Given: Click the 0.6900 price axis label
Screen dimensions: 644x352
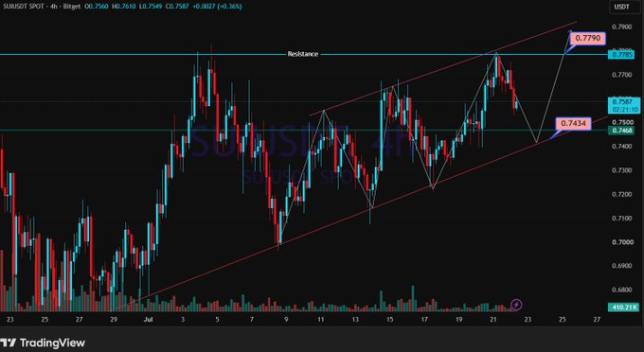Looking at the screenshot, I should (622, 266).
